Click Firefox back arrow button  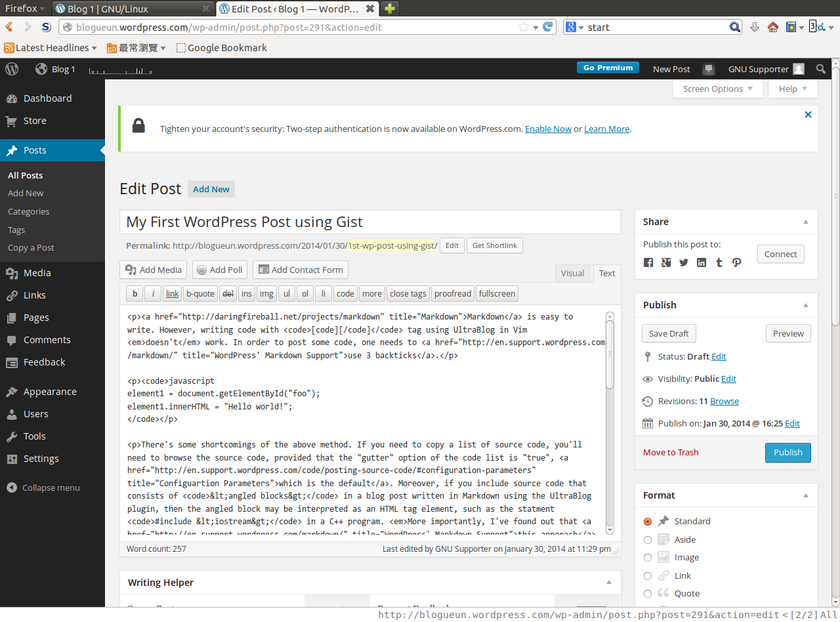point(9,27)
